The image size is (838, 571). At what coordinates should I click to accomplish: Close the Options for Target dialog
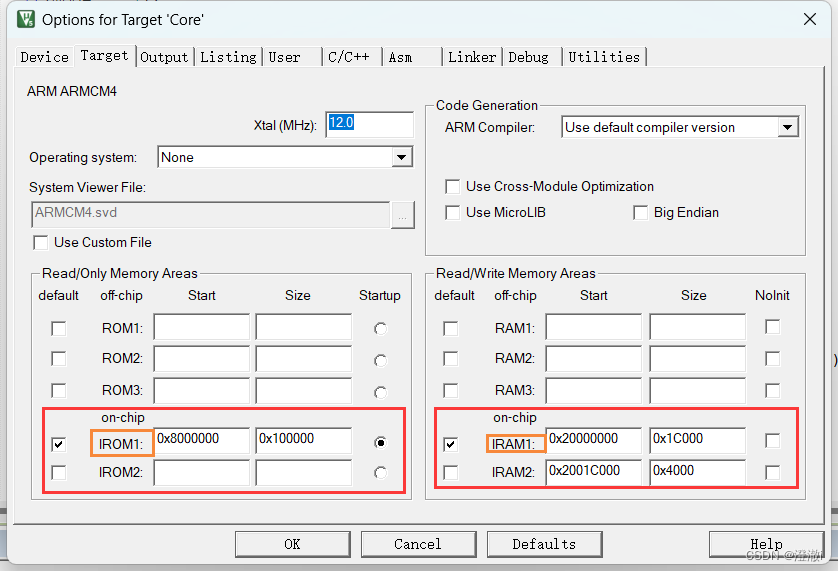(810, 19)
